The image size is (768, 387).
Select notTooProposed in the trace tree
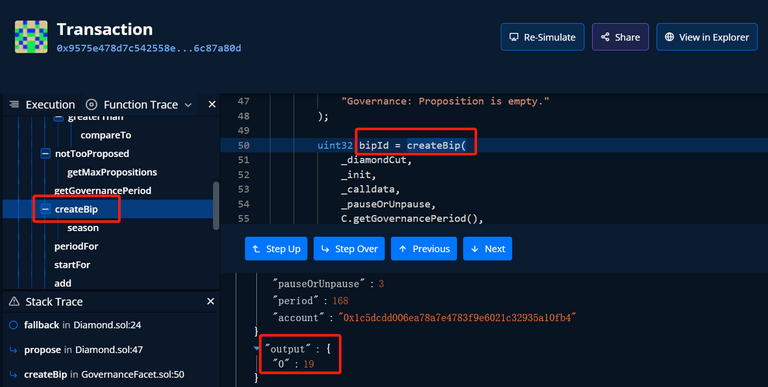pyautogui.click(x=92, y=154)
